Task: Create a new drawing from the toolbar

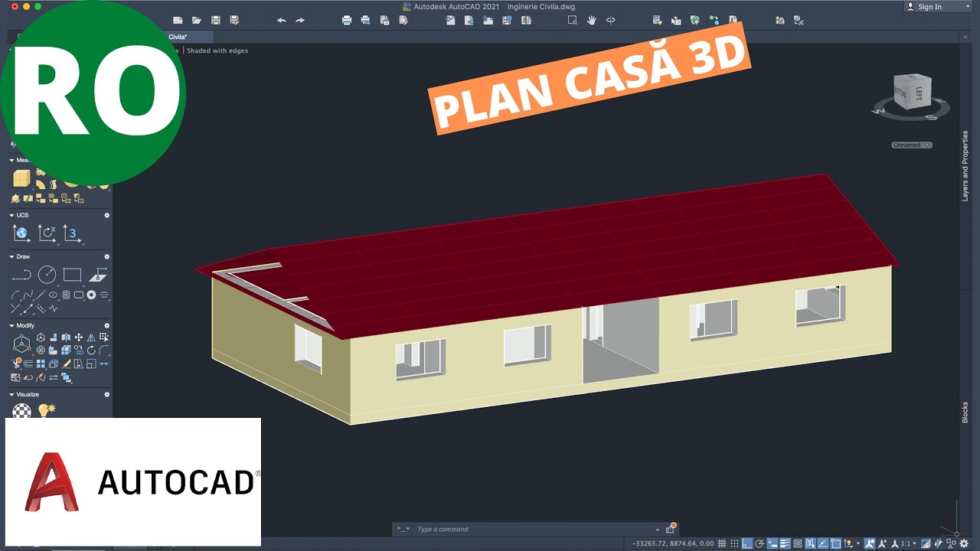Action: [178, 21]
